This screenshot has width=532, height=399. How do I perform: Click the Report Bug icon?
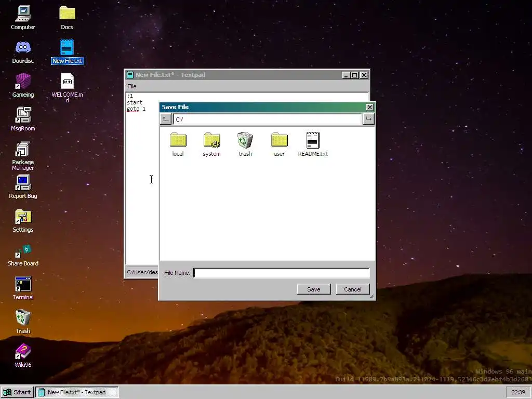(x=23, y=187)
